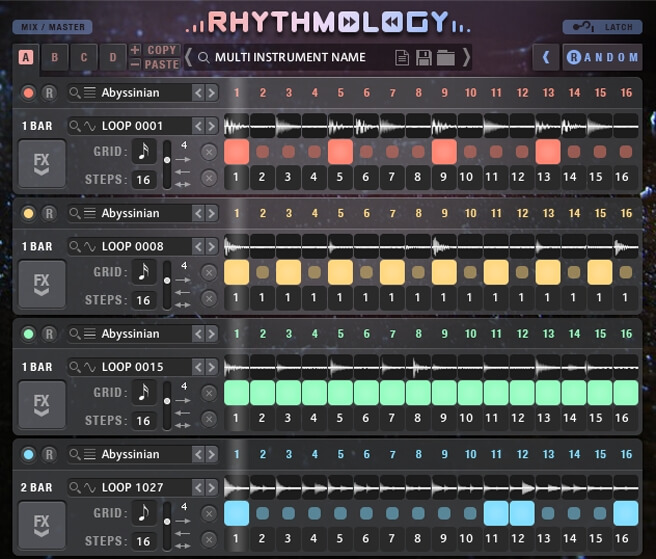Viewport: 656px width, 559px height.
Task: Adjust vertical slider on LOOP 0001 track
Action: click(167, 164)
